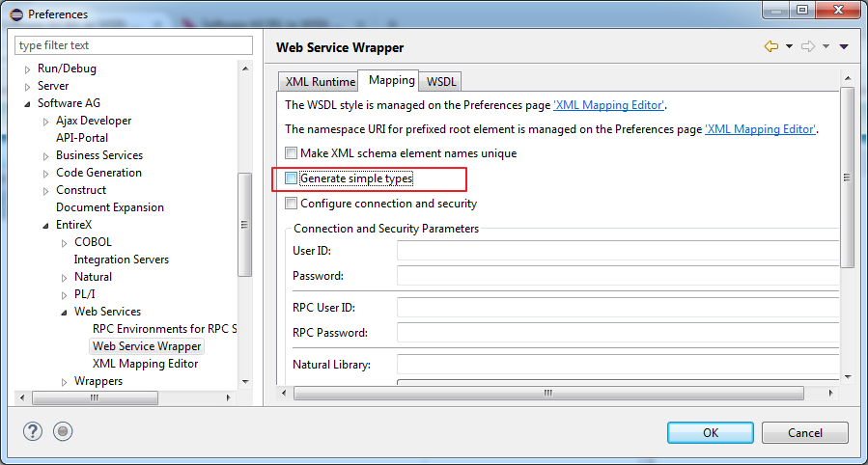Click the EntireX tree label

[73, 225]
